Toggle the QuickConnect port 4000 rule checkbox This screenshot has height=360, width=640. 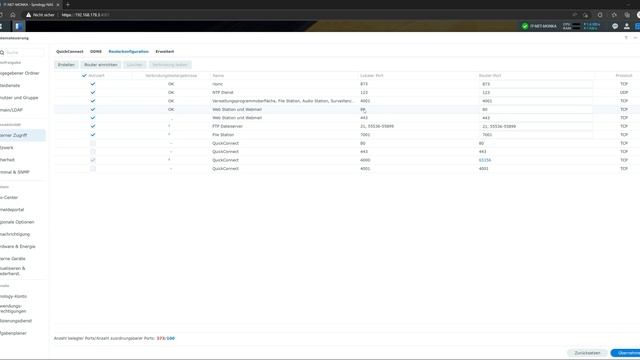click(93, 160)
